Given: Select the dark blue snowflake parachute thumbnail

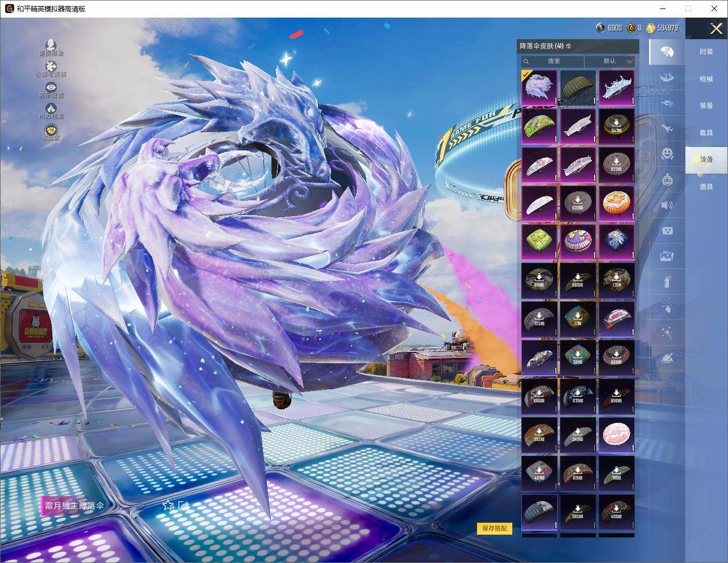Looking at the screenshot, I should pyautogui.click(x=617, y=242).
